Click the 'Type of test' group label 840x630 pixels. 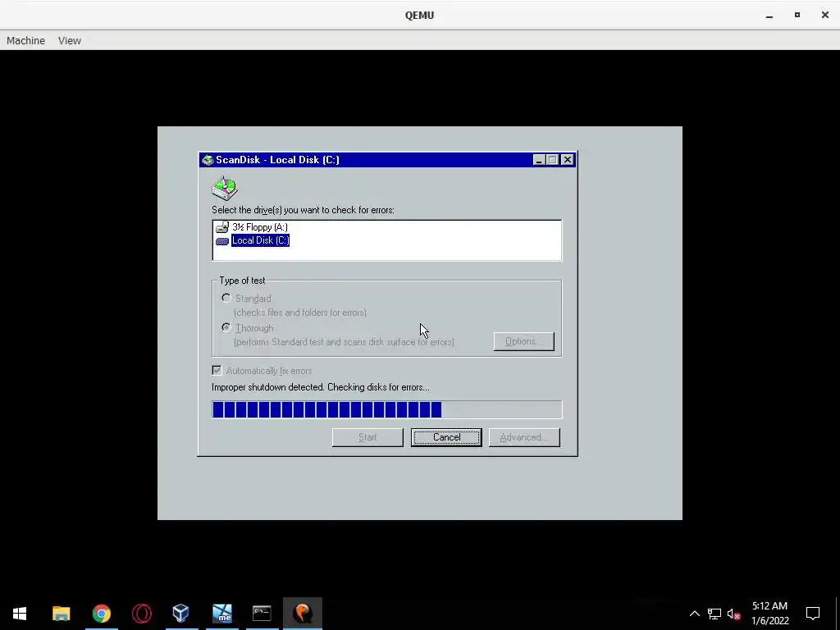pyautogui.click(x=242, y=281)
